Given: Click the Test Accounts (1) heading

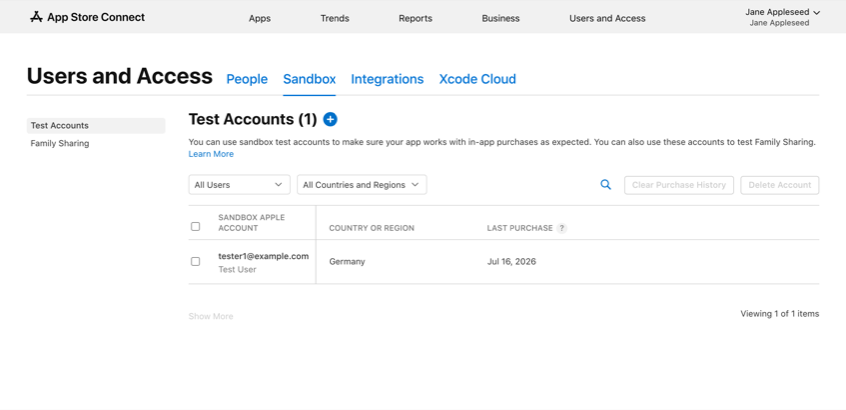Looking at the screenshot, I should click(x=253, y=119).
